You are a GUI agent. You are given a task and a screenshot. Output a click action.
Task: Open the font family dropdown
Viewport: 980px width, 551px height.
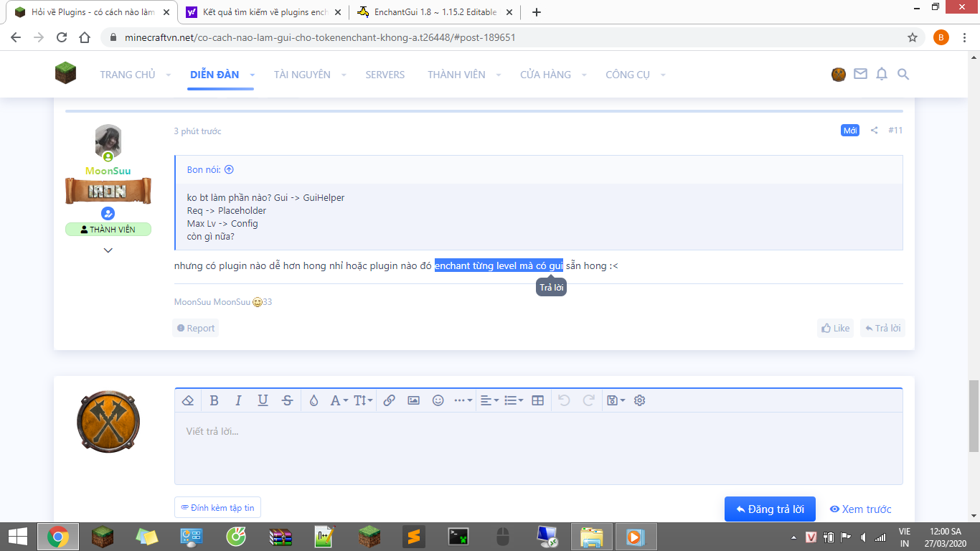tap(339, 400)
